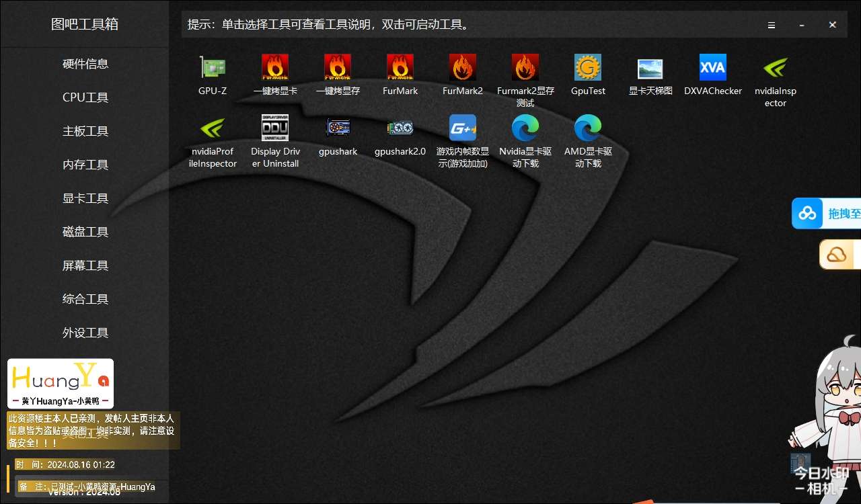Select Display Driver Uninstaller icon
Screen dimensions: 861x504
pos(275,128)
